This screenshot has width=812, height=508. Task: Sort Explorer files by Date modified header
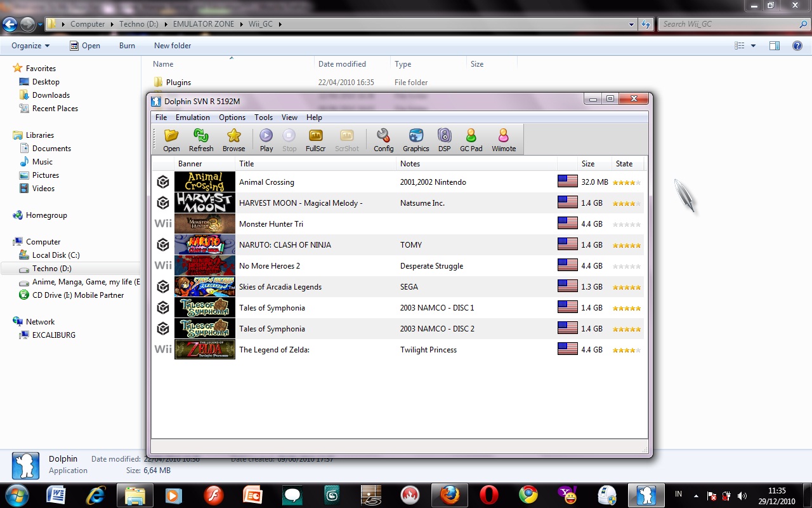pos(352,64)
